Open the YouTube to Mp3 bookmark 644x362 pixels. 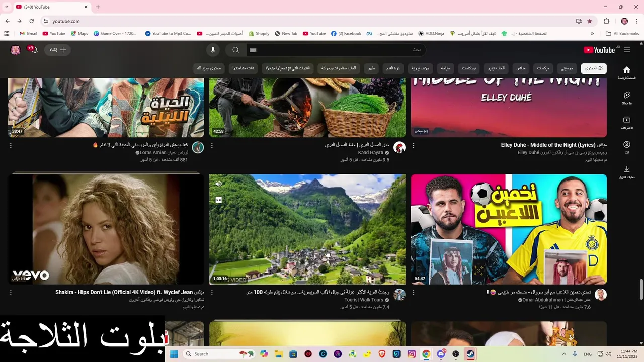point(168,34)
